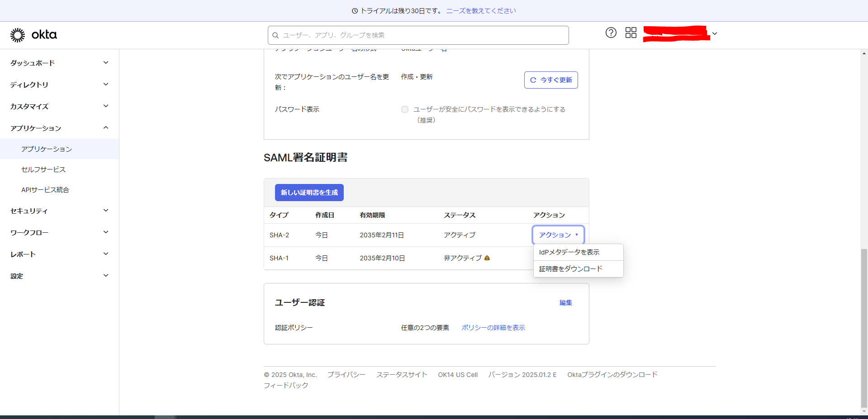The image size is (868, 419).
Task: Click the SHA-1 certificate type cell
Action: click(x=279, y=258)
